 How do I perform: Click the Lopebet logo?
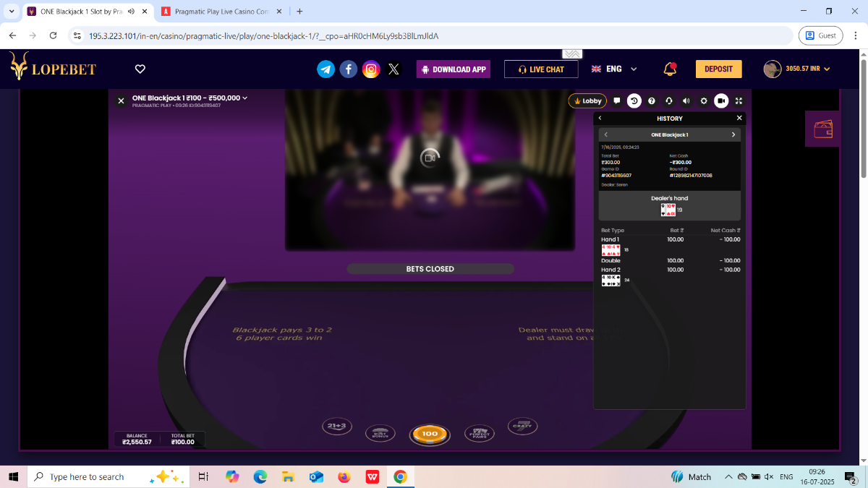click(x=53, y=67)
